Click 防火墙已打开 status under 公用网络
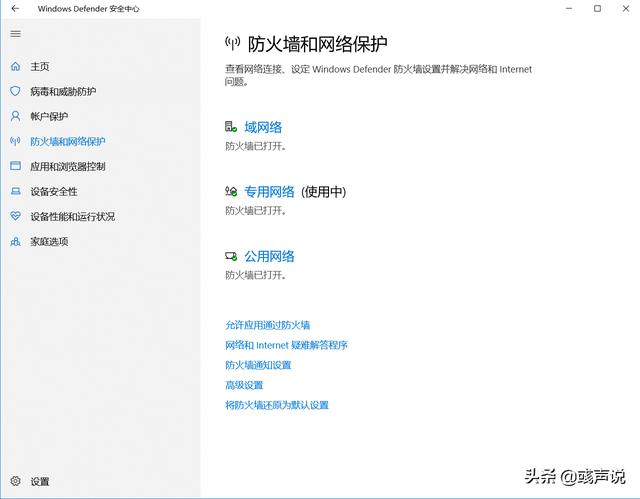 255,275
